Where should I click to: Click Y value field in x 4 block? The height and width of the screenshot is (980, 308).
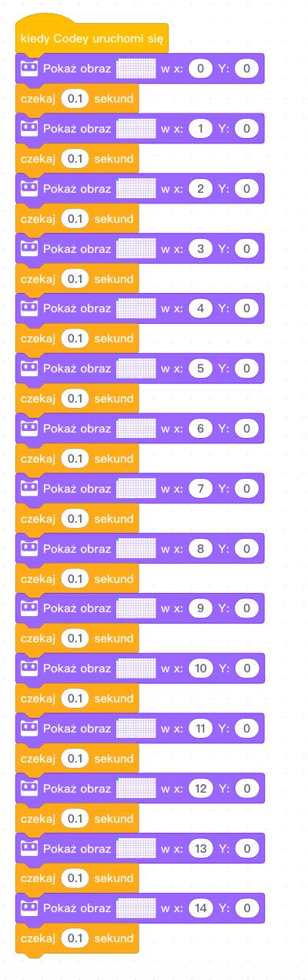point(246,309)
